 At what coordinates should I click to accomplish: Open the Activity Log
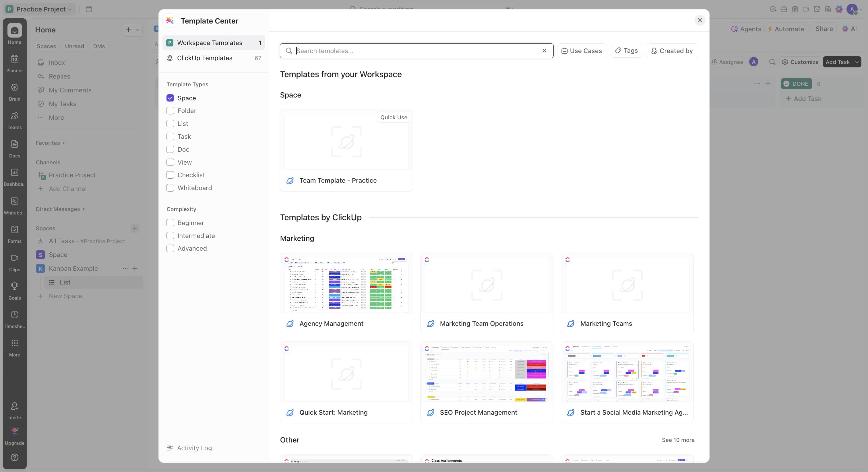(x=189, y=448)
